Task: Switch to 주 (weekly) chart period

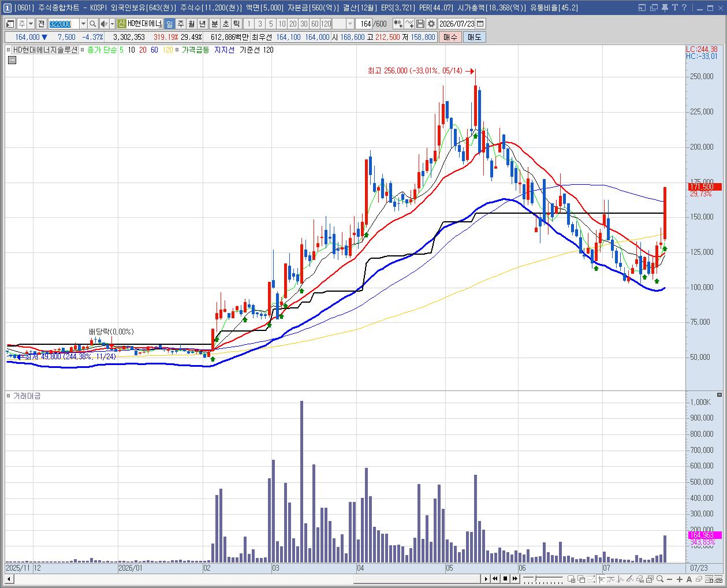Action: click(x=180, y=24)
